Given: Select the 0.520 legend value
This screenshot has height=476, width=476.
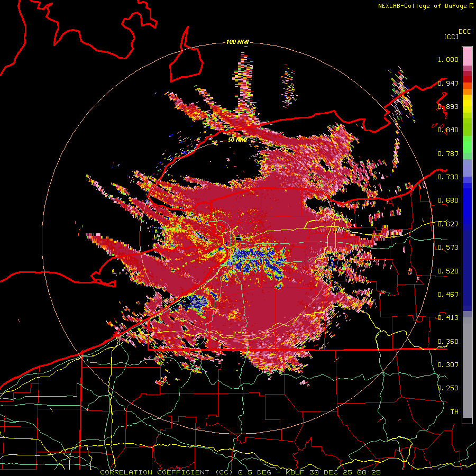Looking at the screenshot, I should [x=448, y=271].
